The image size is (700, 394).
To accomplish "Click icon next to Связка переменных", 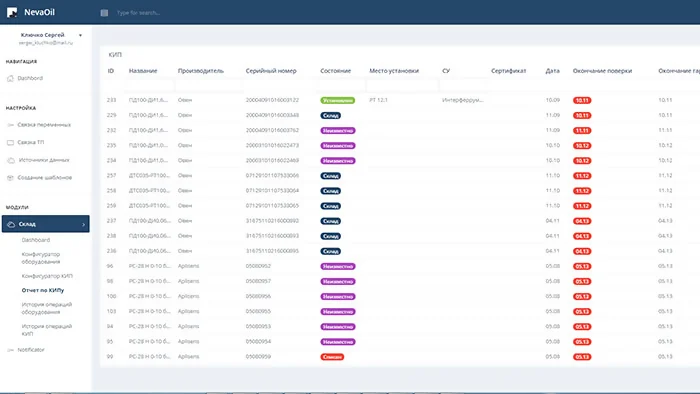I will 10,125.
